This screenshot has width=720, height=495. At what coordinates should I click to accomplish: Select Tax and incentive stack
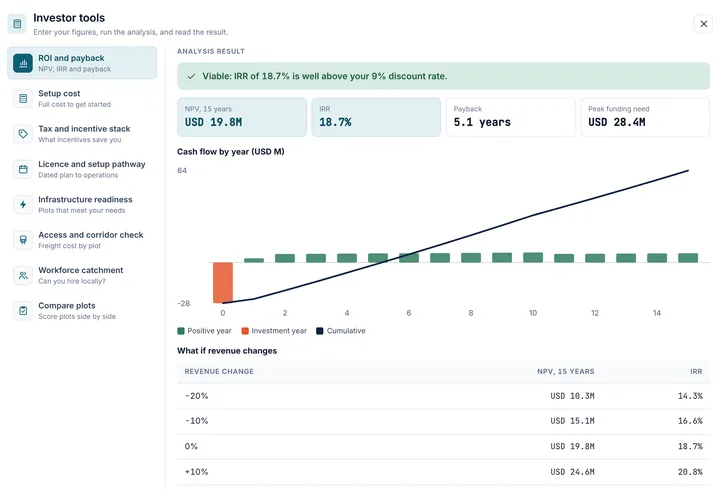pyautogui.click(x=82, y=134)
